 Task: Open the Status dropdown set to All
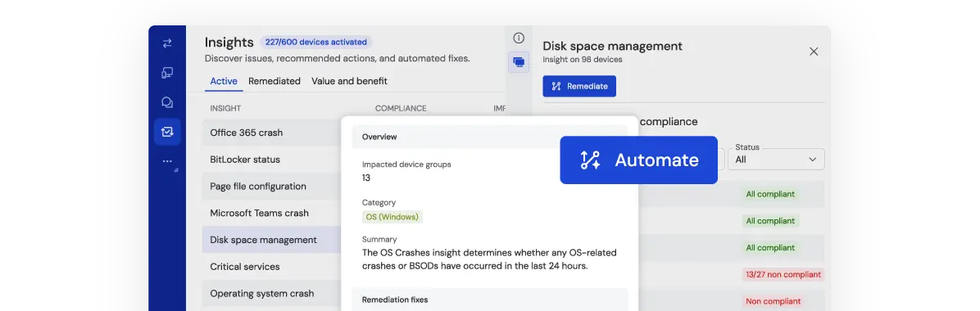coord(776,159)
